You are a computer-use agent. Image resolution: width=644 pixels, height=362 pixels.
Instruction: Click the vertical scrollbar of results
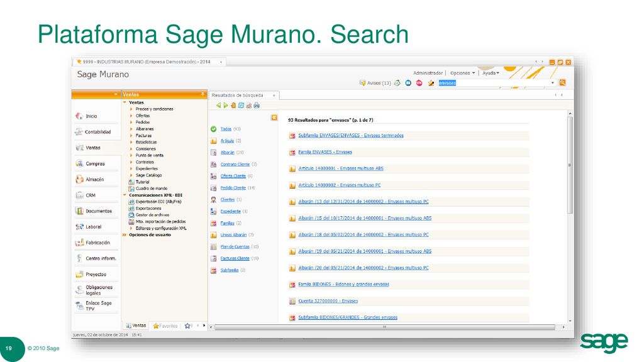(x=570, y=165)
